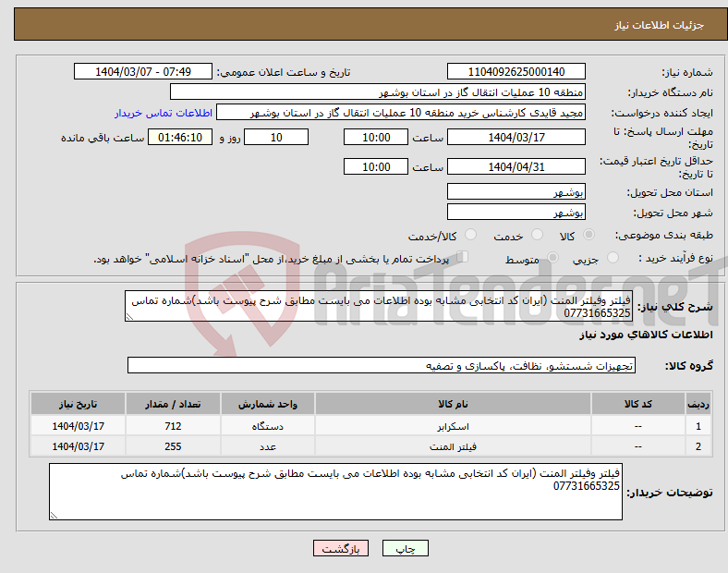Select the خدمت radio button
The image size is (728, 573).
click(x=537, y=235)
